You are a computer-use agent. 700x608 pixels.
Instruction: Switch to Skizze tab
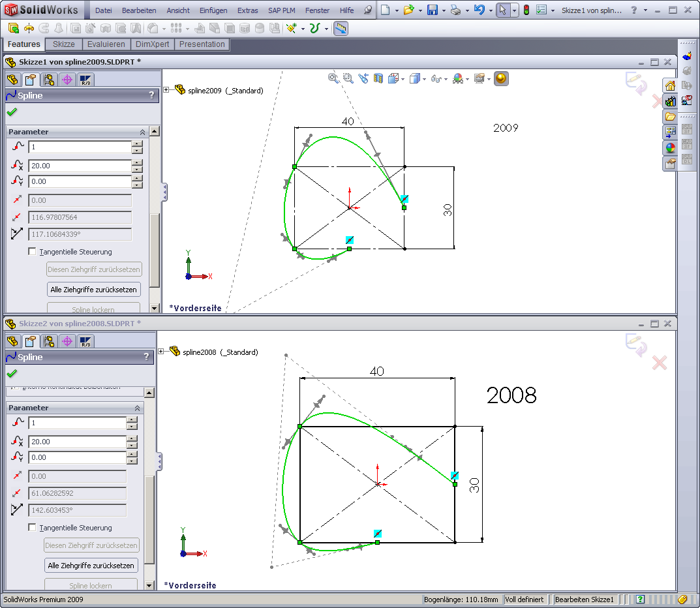pyautogui.click(x=64, y=44)
